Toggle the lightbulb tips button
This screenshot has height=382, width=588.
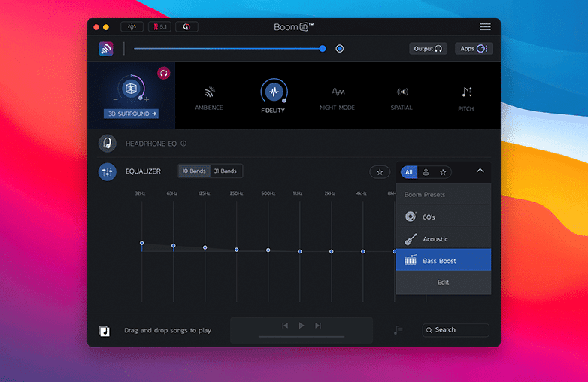click(x=132, y=27)
